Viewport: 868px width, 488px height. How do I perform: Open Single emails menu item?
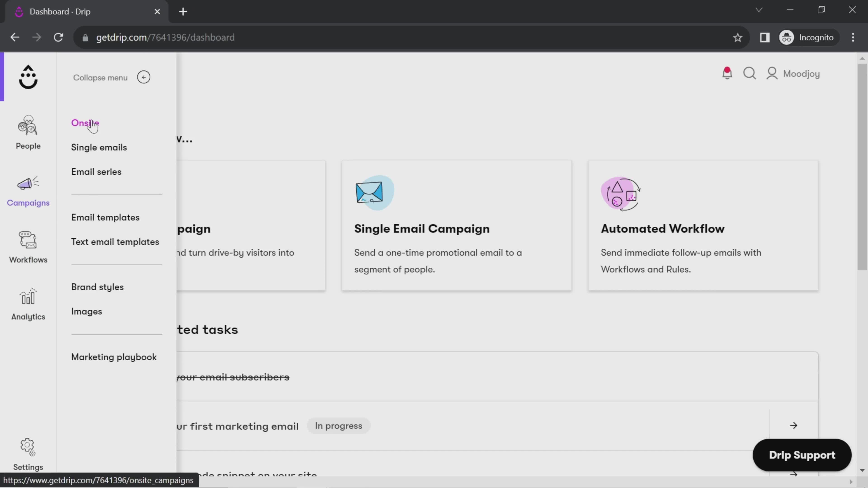[99, 148]
